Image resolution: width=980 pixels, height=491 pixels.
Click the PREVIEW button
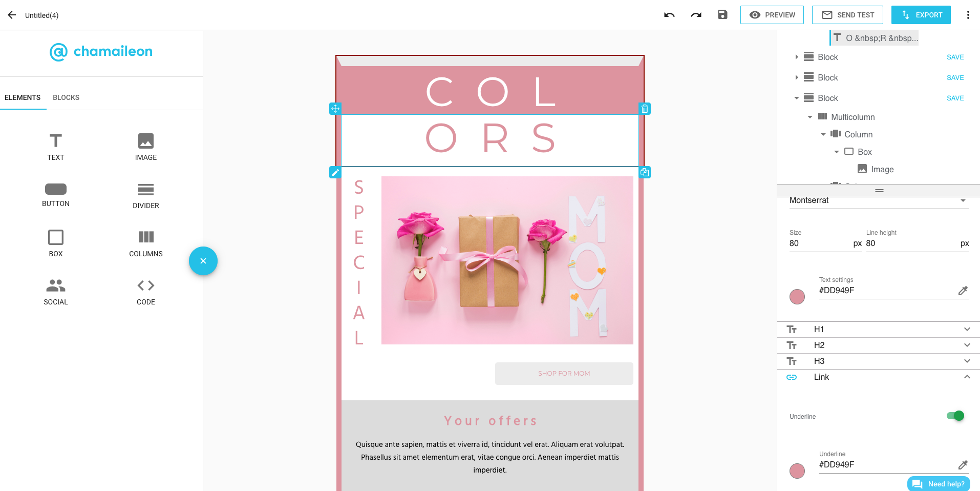[772, 15]
